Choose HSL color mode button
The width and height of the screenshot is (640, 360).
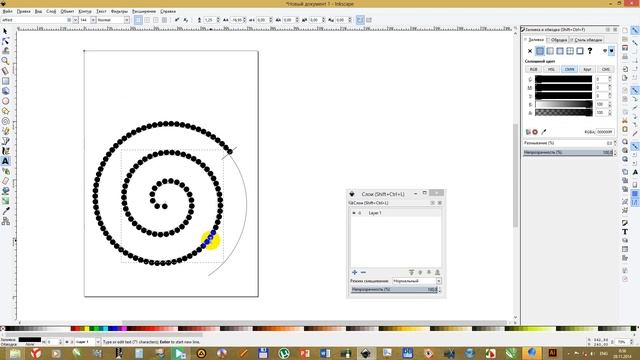551,69
